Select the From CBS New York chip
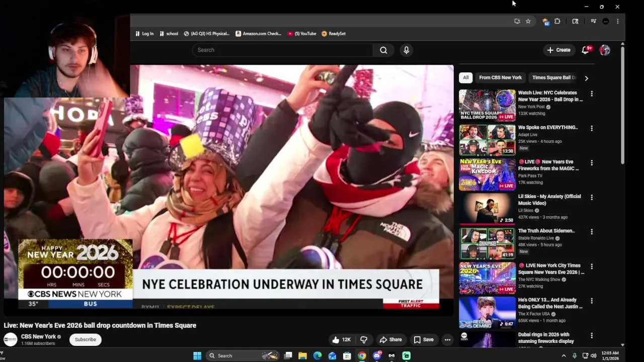This screenshot has height=362, width=644. pyautogui.click(x=500, y=77)
